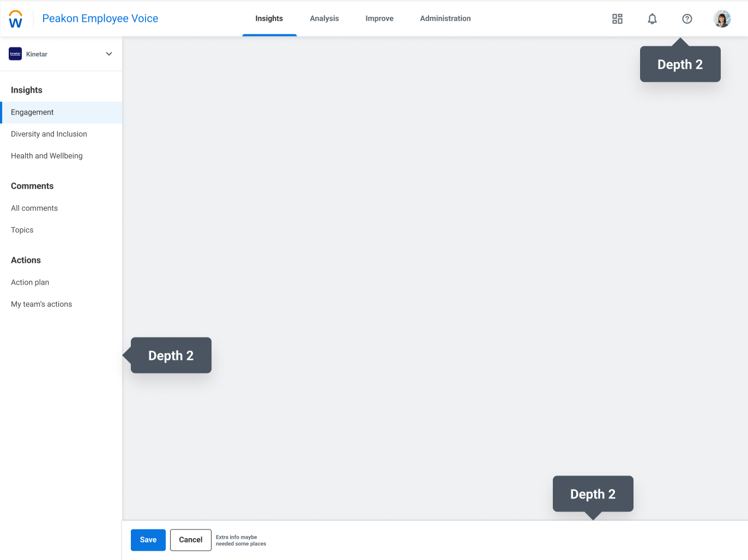Go to Action plan

tap(30, 282)
